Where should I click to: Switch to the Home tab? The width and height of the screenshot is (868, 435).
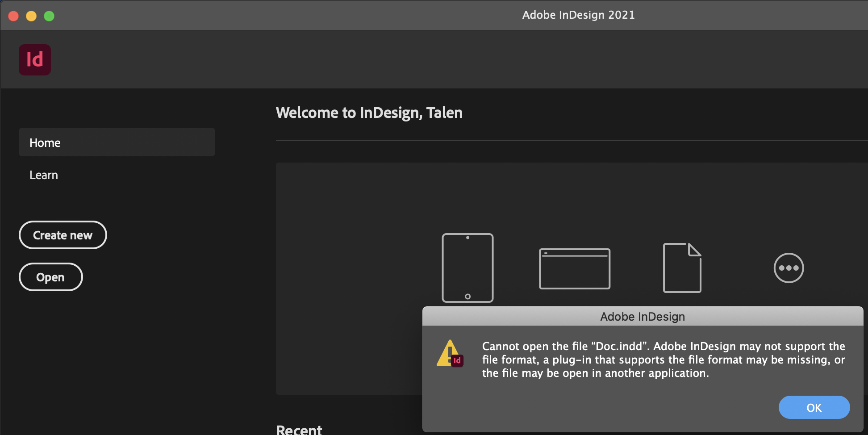[45, 142]
